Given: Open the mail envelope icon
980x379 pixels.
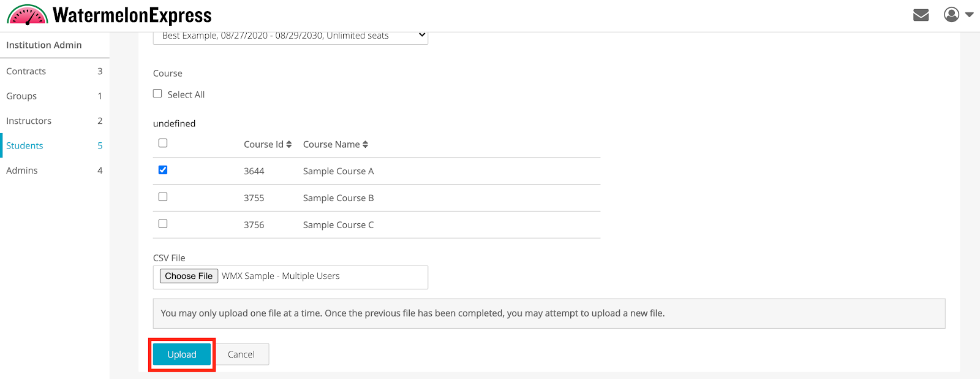Looking at the screenshot, I should pos(921,15).
